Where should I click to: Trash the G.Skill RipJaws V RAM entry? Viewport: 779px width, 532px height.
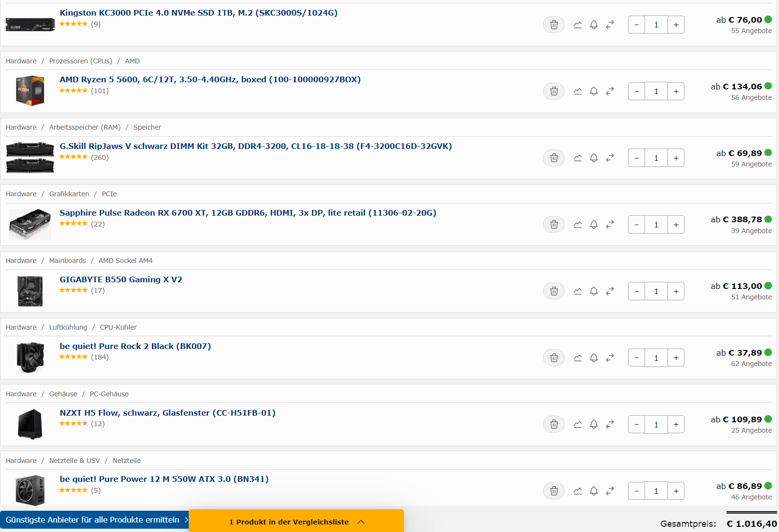[554, 158]
